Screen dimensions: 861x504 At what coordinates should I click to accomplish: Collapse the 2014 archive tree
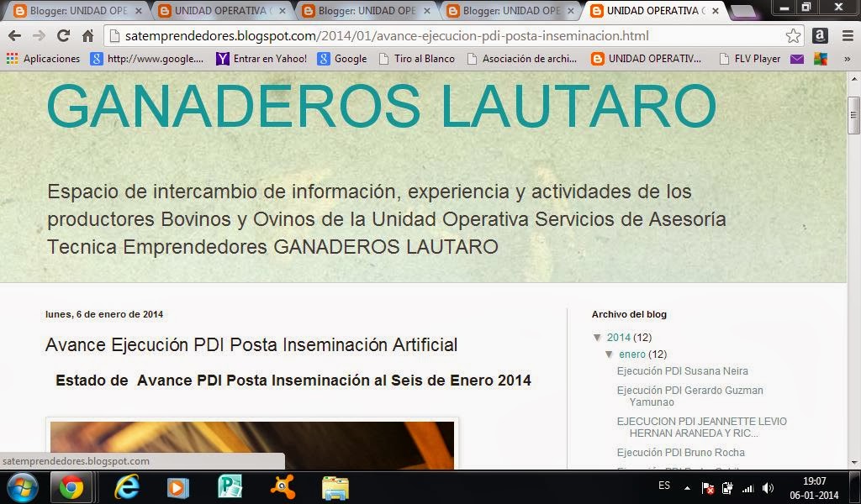click(598, 338)
